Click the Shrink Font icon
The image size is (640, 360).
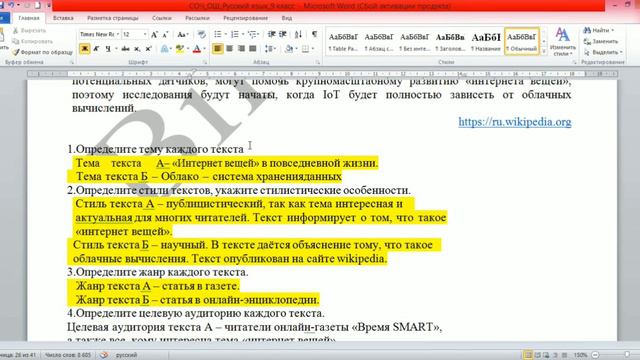tap(165, 34)
